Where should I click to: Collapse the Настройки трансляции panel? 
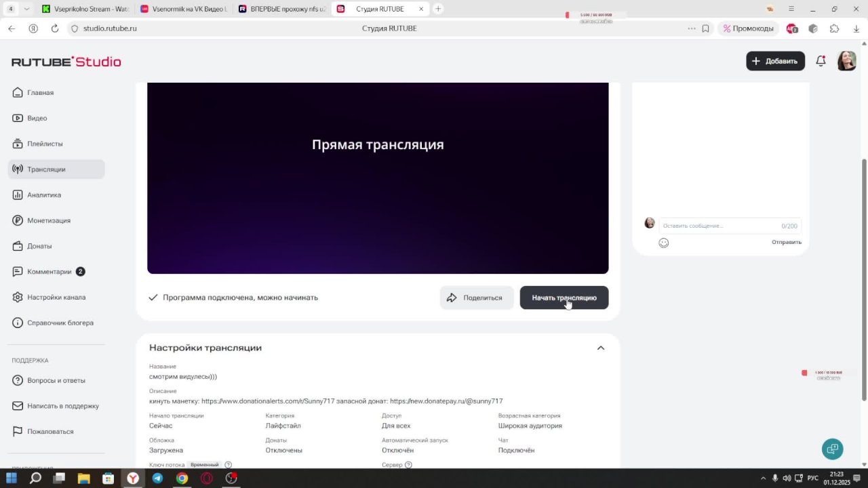click(x=600, y=348)
